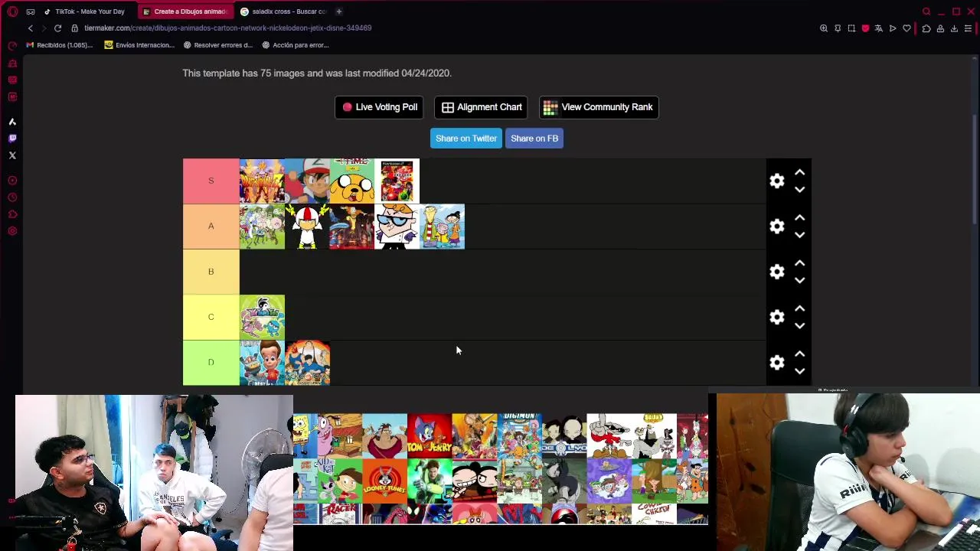This screenshot has width=980, height=551.
Task: Open the profile account icon
Action: (940, 28)
